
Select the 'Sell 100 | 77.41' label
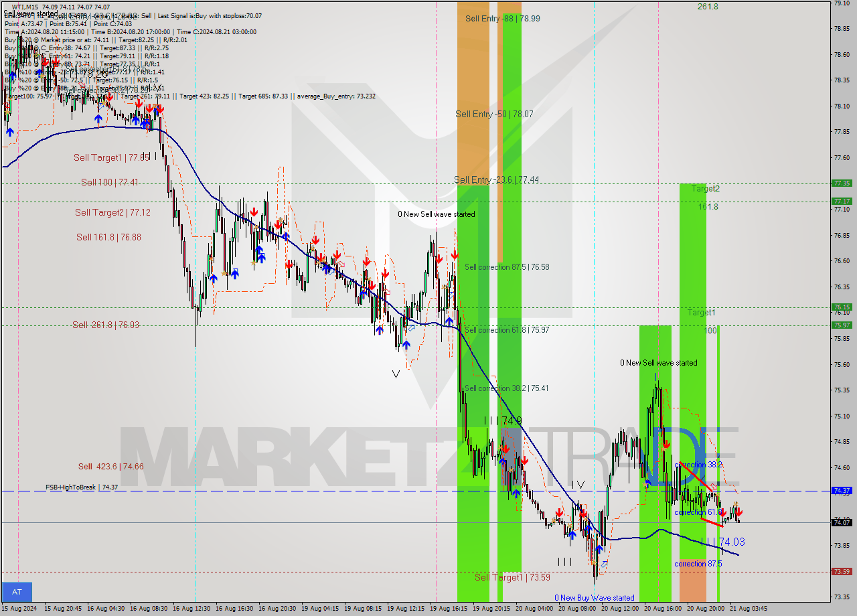coord(110,182)
